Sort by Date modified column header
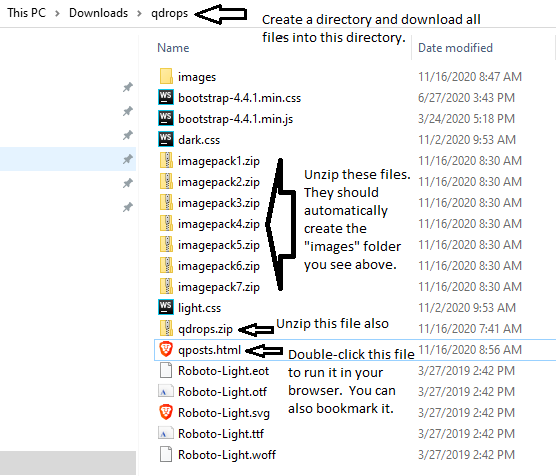556x476 pixels. (x=455, y=48)
